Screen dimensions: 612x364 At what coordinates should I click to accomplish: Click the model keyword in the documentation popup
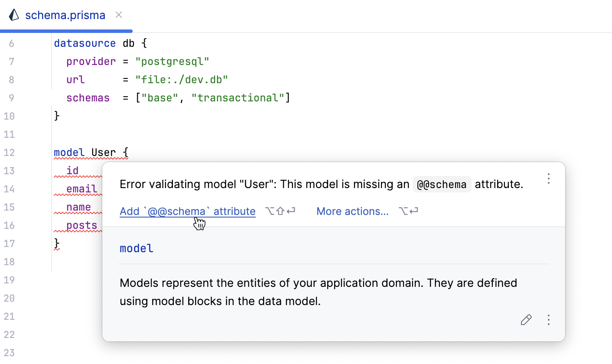(x=136, y=248)
